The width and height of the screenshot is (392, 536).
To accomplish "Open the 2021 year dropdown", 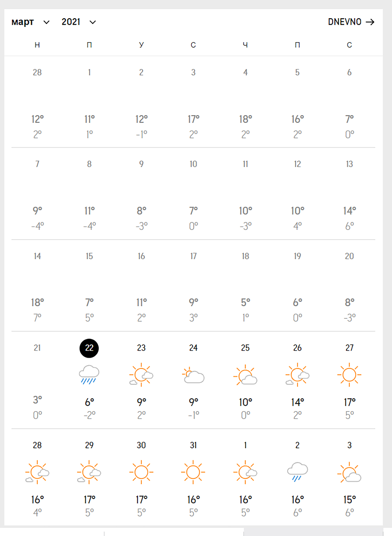I will pyautogui.click(x=79, y=22).
